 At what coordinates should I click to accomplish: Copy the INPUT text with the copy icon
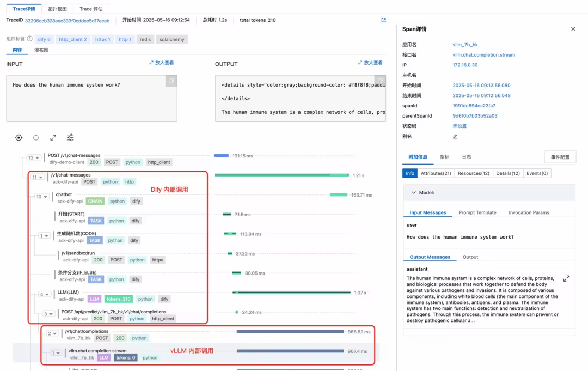pyautogui.click(x=171, y=81)
